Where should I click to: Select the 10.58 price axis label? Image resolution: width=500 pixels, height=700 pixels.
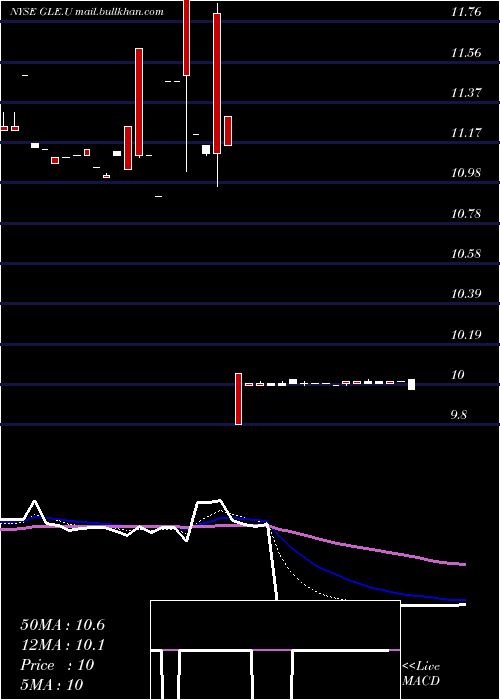466,254
